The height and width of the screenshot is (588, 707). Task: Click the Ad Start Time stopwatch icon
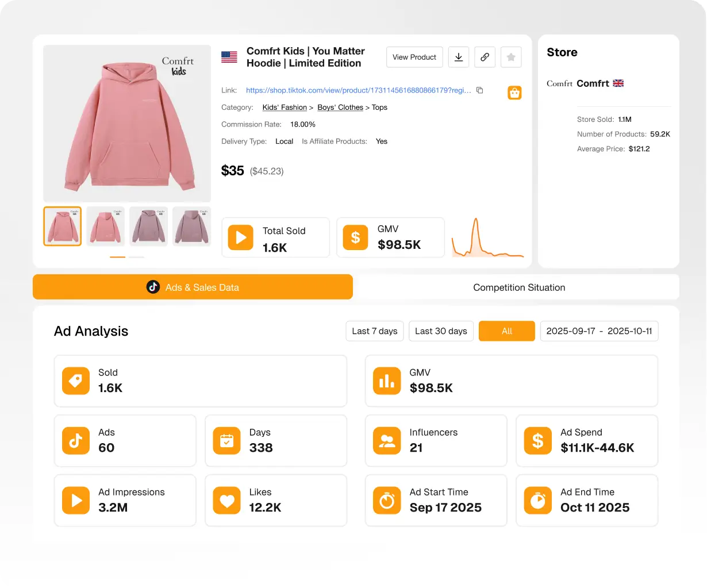point(386,500)
